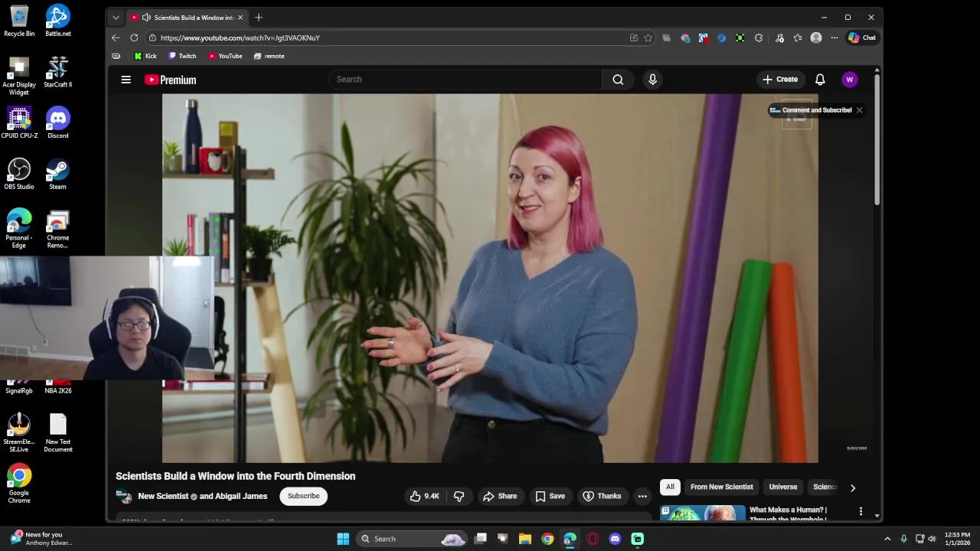Open the Twitch bookmark
Screen dimensions: 980x551
click(x=182, y=56)
